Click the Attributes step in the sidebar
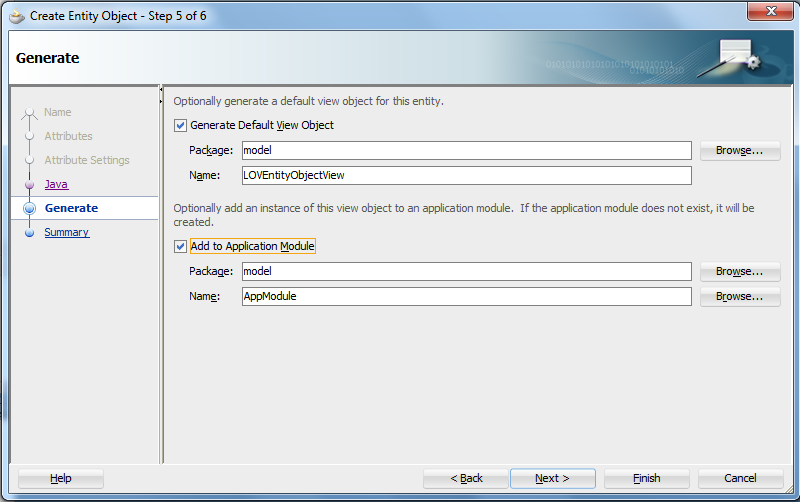This screenshot has width=800, height=502. [68, 136]
